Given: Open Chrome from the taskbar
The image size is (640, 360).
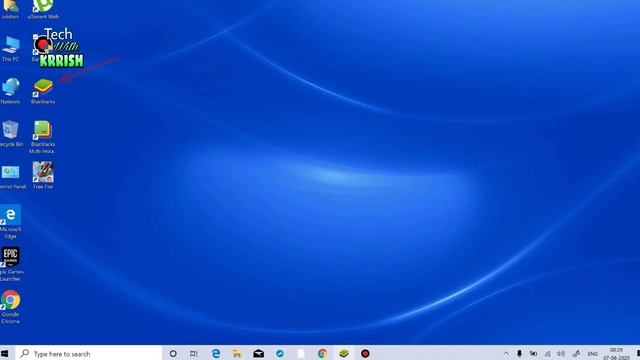Looking at the screenshot, I should [x=322, y=353].
